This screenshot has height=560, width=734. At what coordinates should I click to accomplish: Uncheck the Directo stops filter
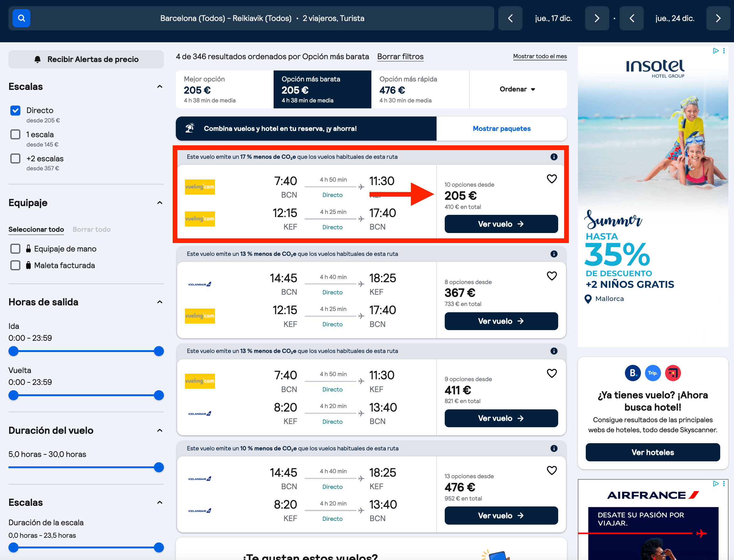tap(15, 110)
